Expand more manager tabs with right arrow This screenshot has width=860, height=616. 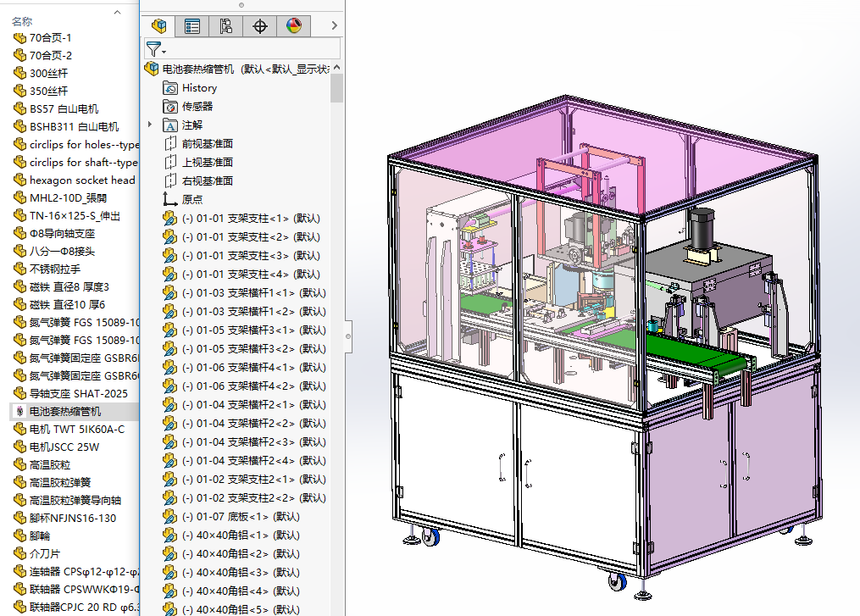tap(334, 25)
